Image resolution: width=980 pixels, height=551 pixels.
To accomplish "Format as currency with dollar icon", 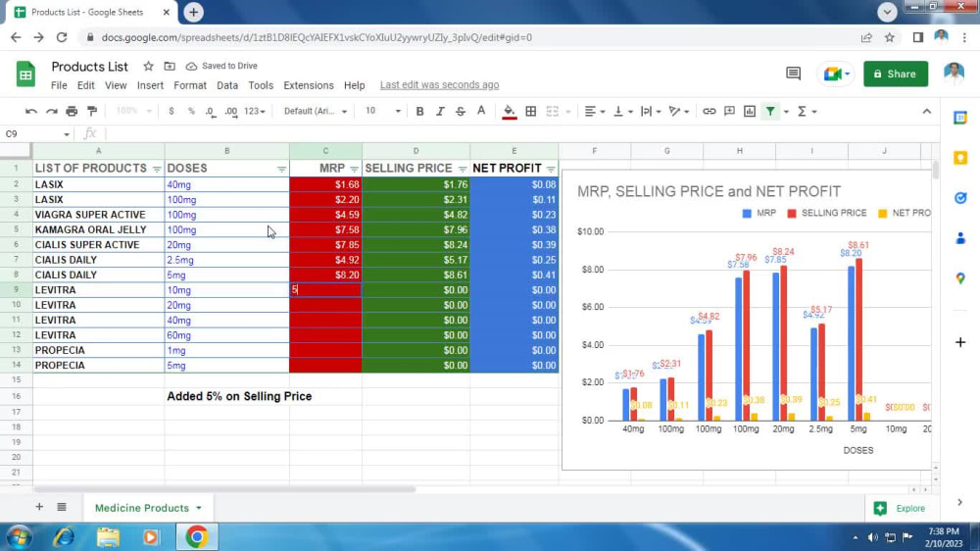I will (171, 112).
